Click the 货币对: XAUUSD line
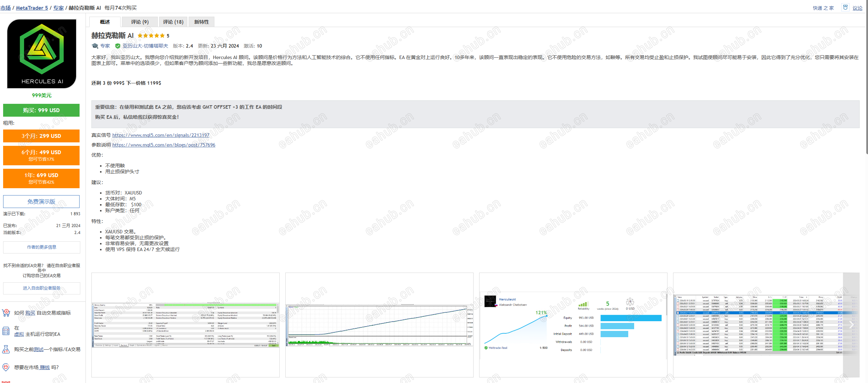The image size is (868, 383). [x=124, y=193]
